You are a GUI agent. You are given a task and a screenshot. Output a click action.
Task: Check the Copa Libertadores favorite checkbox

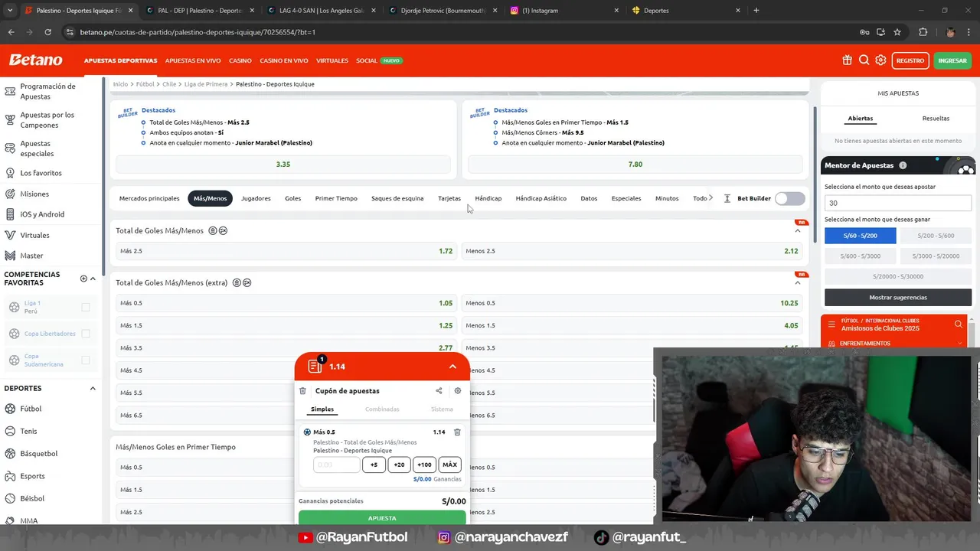pos(86,334)
